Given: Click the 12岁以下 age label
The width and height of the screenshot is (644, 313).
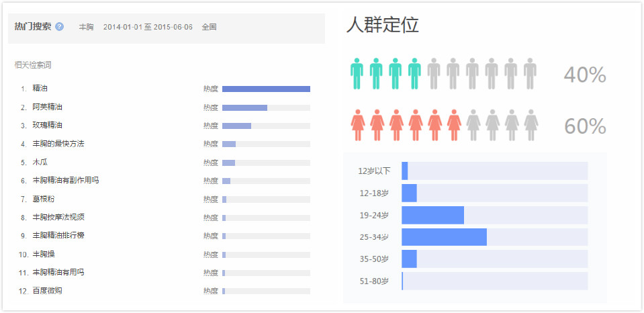Looking at the screenshot, I should coord(374,171).
